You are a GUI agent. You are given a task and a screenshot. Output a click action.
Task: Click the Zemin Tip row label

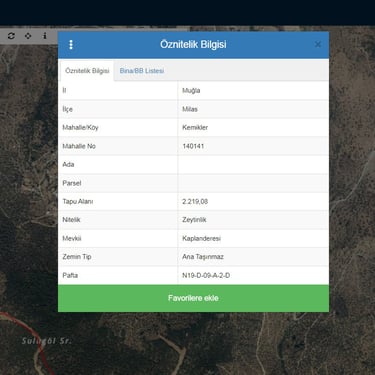(77, 257)
